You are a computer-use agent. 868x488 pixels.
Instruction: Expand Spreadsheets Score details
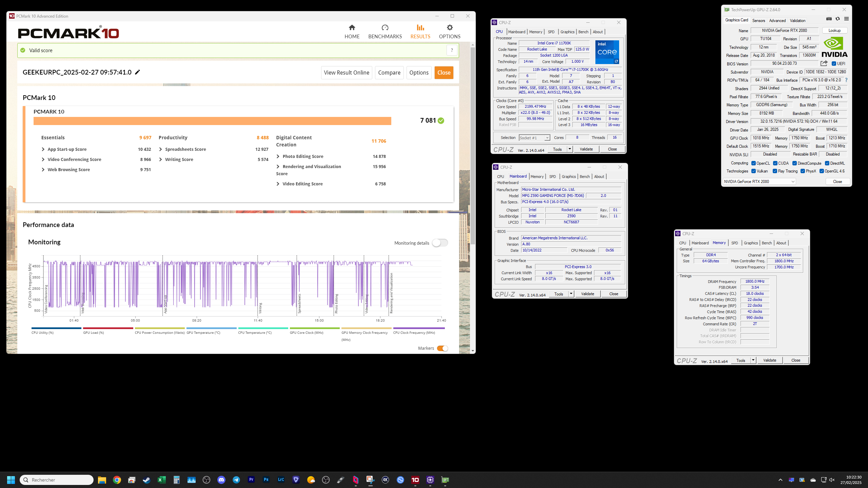coord(161,149)
